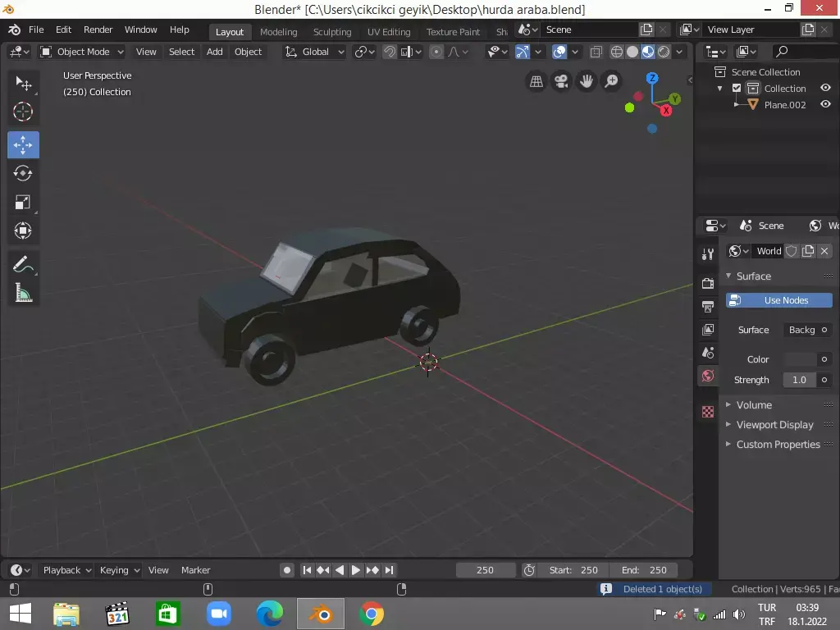This screenshot has width=840, height=630.
Task: Open the Render menu
Action: coord(98,30)
